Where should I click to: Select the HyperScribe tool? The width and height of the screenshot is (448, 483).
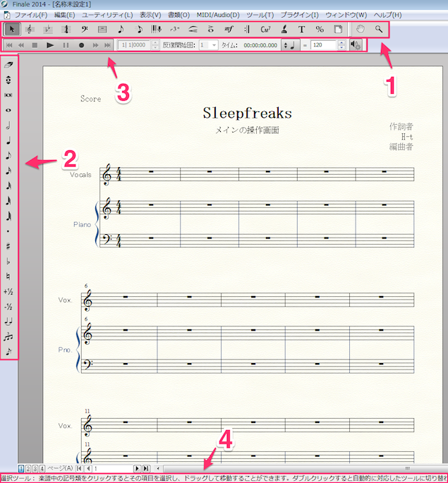coord(157,30)
